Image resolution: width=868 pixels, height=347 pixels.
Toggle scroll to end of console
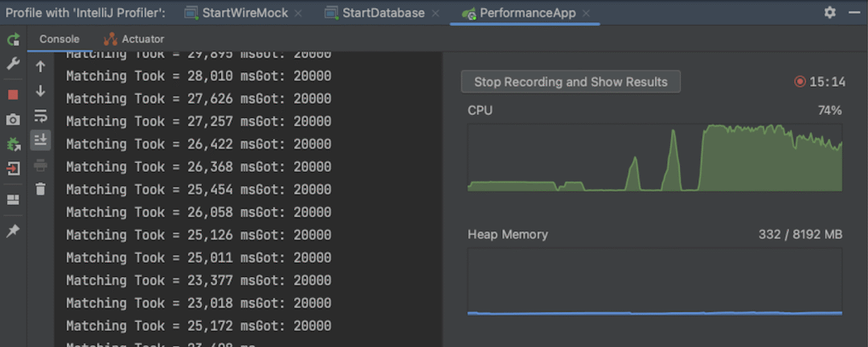coord(40,140)
